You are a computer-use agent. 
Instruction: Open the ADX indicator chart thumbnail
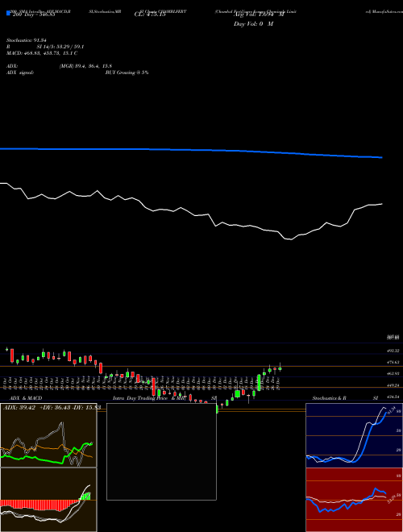pyautogui.click(x=48, y=435)
